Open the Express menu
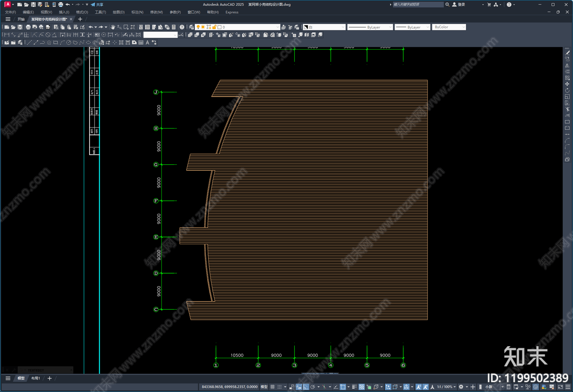Viewport: 573px width, 392px height. 232,12
